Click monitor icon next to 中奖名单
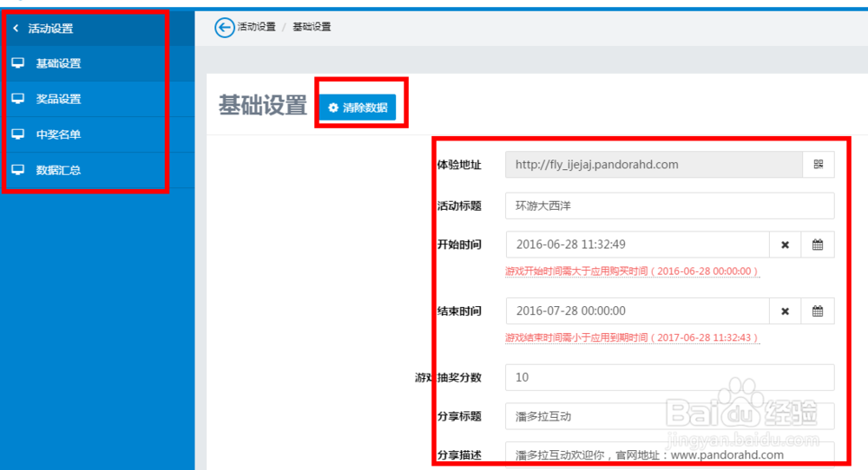Viewport: 868px width, 470px height. 18,134
